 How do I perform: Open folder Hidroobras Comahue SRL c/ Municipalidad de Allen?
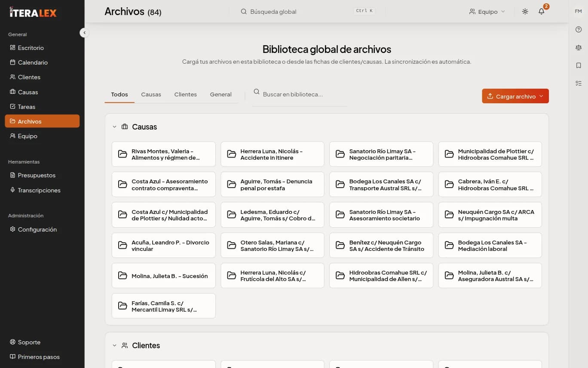click(x=381, y=275)
